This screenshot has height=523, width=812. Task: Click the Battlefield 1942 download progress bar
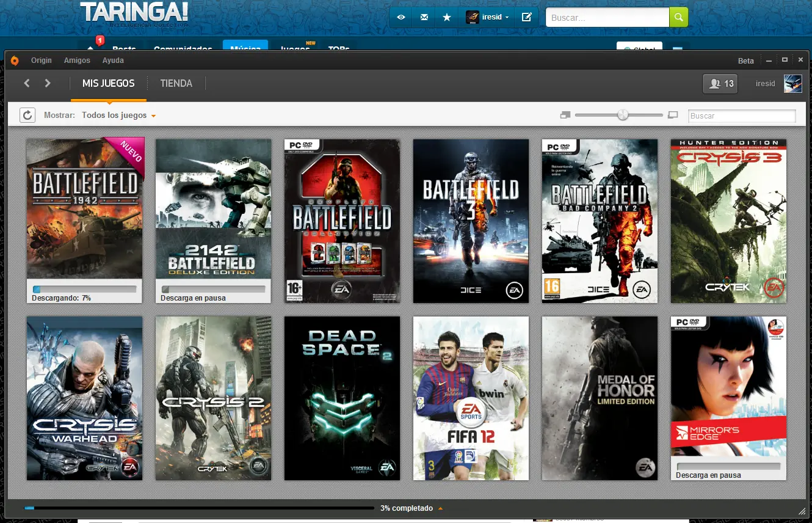point(84,289)
